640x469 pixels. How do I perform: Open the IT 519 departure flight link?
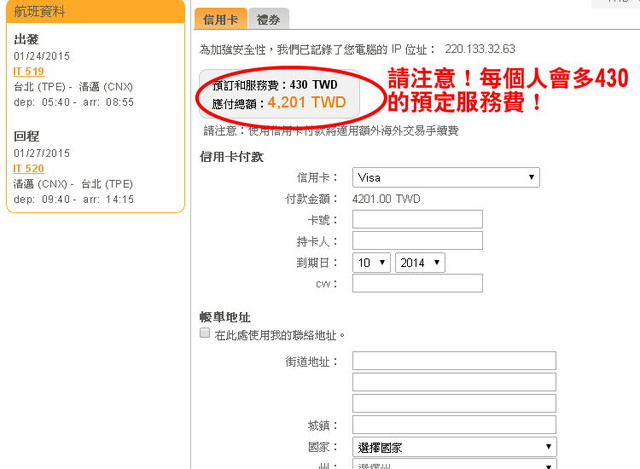point(28,72)
